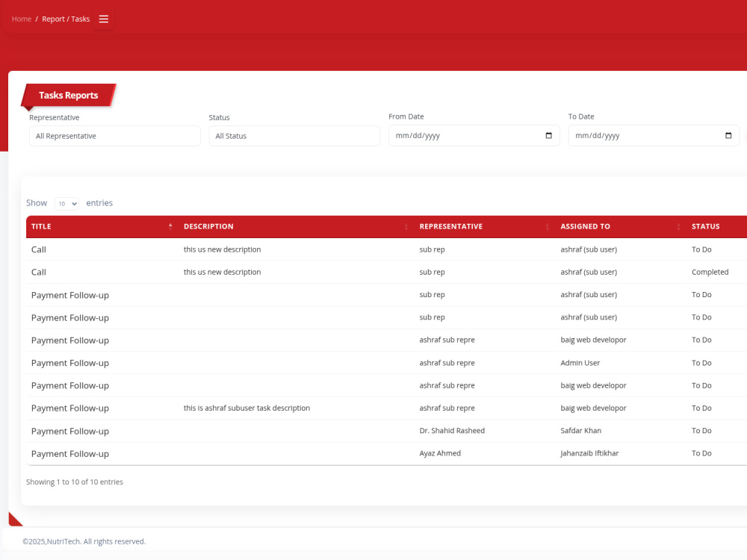The height and width of the screenshot is (560, 747).
Task: Select the Call row with Completed status
Action: [x=386, y=272]
